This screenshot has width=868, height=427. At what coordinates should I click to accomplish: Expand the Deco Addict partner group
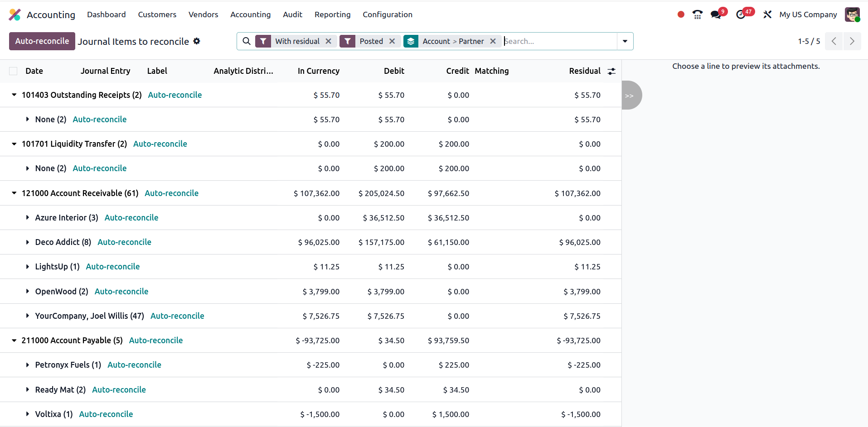point(28,242)
